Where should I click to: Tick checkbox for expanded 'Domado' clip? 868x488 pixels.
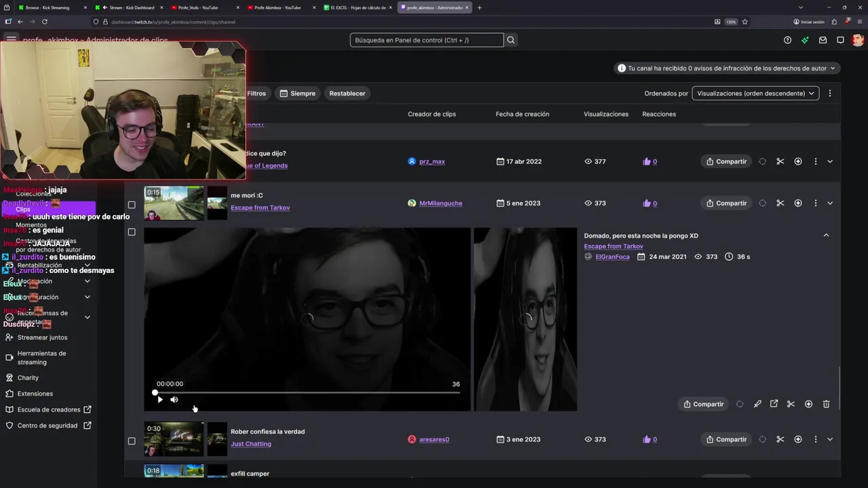tap(132, 232)
